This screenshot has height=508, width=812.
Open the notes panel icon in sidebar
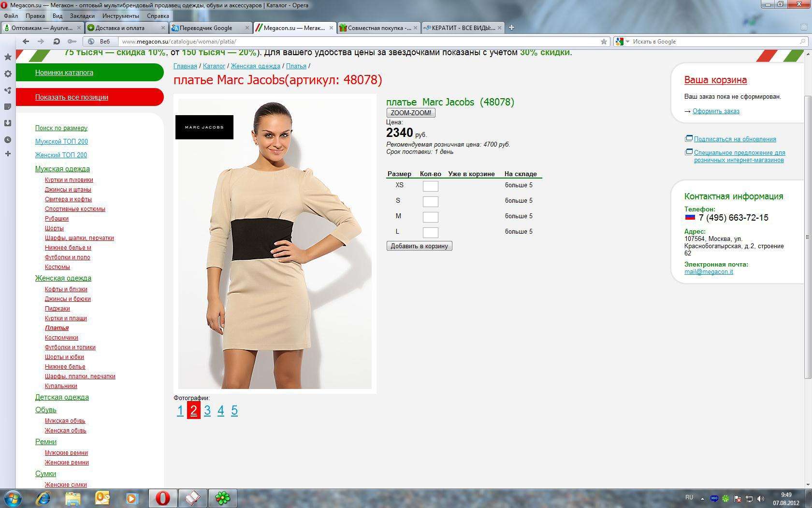click(x=8, y=106)
